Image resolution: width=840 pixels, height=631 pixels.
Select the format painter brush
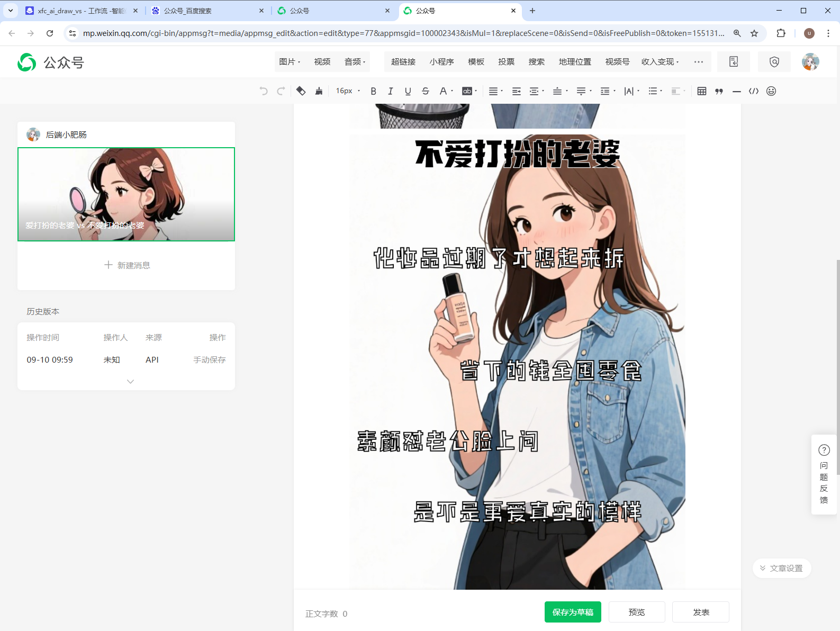(x=319, y=91)
